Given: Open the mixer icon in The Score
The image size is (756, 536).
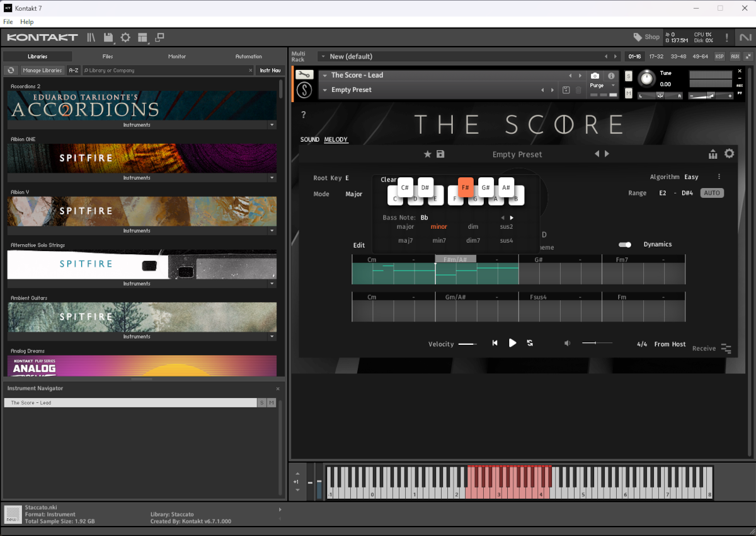Looking at the screenshot, I should (x=713, y=154).
